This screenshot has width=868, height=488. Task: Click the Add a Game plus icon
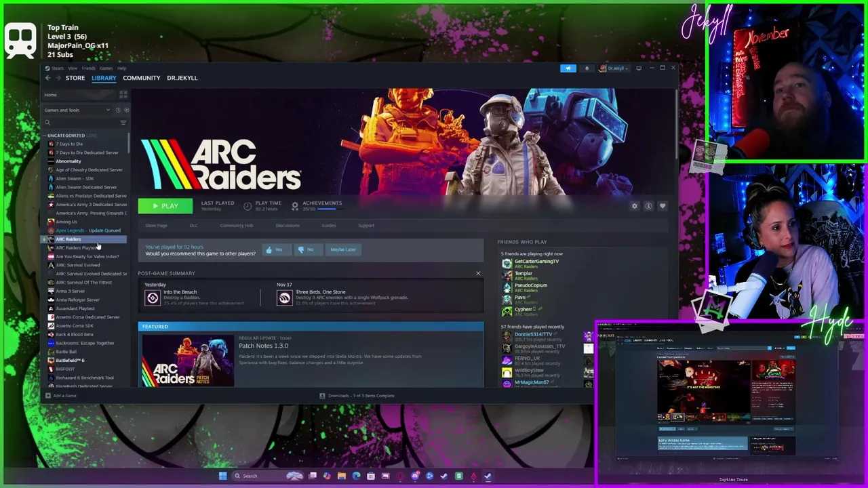click(47, 396)
